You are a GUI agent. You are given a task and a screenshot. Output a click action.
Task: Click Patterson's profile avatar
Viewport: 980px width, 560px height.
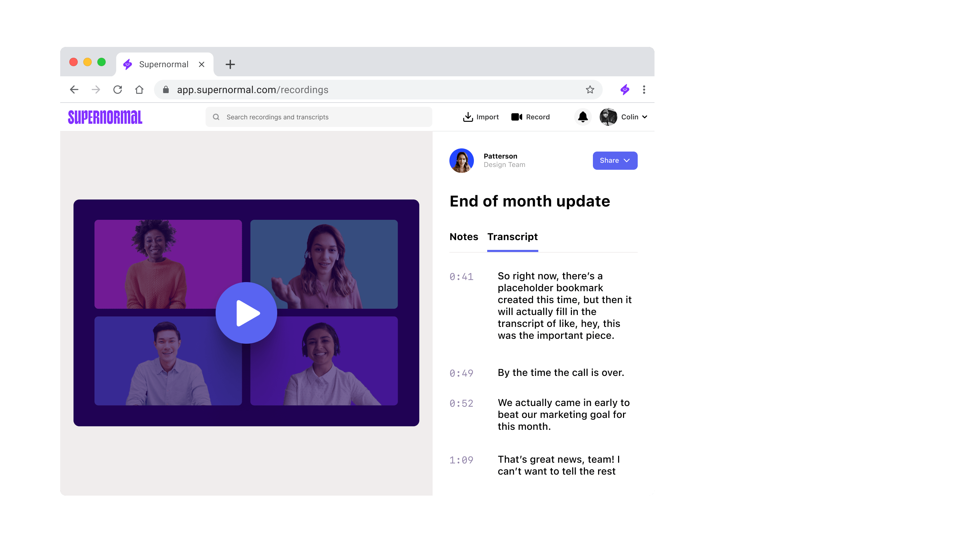point(462,160)
